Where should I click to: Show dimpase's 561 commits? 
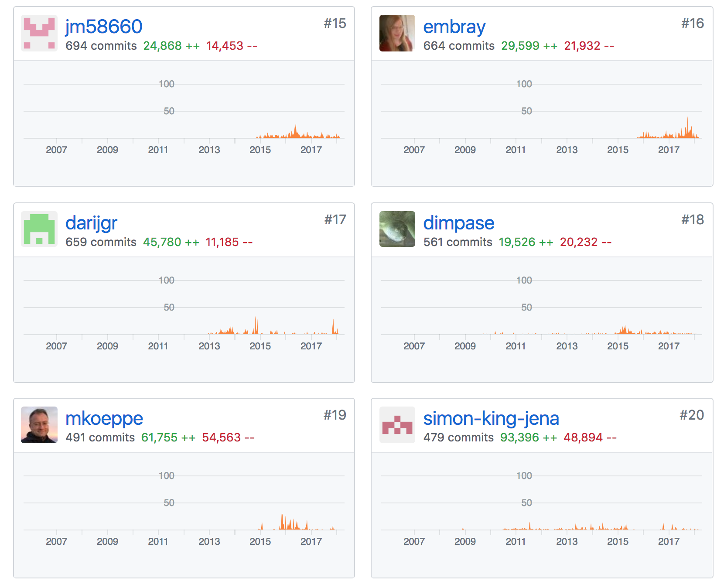(x=458, y=242)
